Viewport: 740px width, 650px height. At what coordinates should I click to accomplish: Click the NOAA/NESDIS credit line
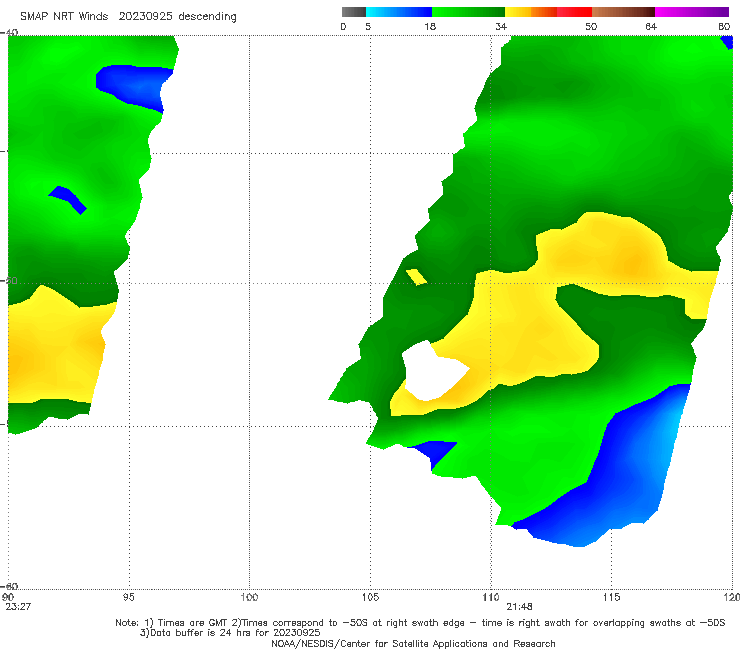pos(413,643)
